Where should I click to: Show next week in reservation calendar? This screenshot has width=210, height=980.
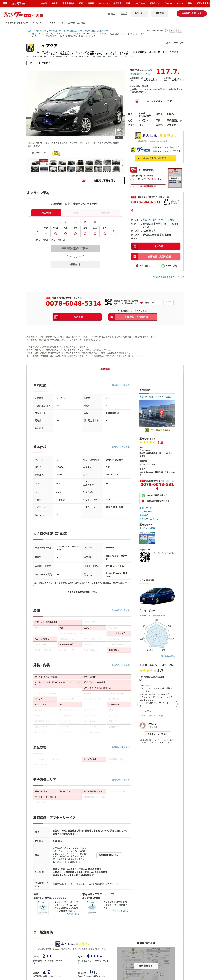click(113, 231)
